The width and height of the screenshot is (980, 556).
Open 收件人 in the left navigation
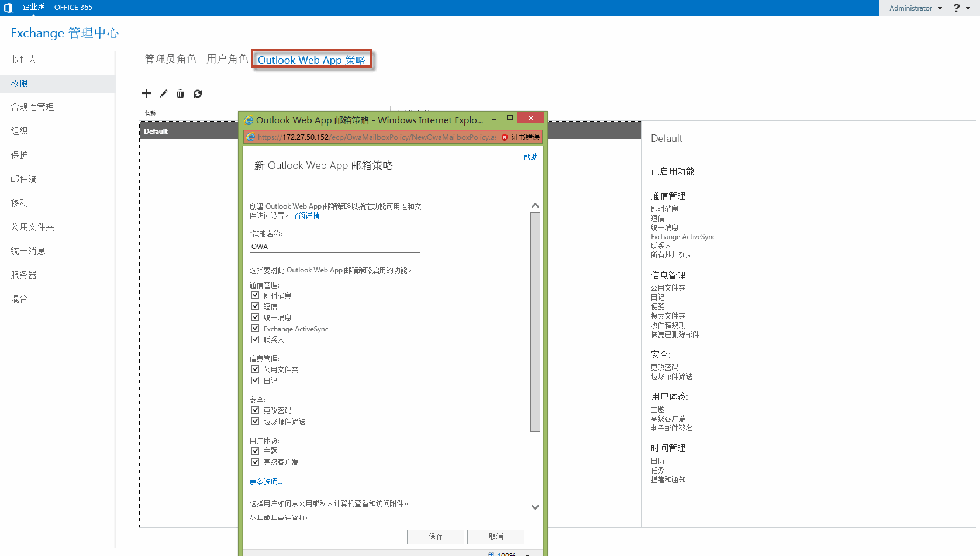point(24,59)
